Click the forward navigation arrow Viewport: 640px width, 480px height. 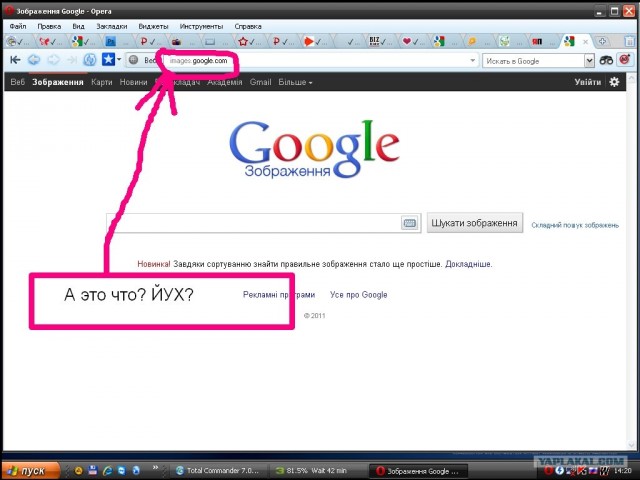tap(53, 60)
